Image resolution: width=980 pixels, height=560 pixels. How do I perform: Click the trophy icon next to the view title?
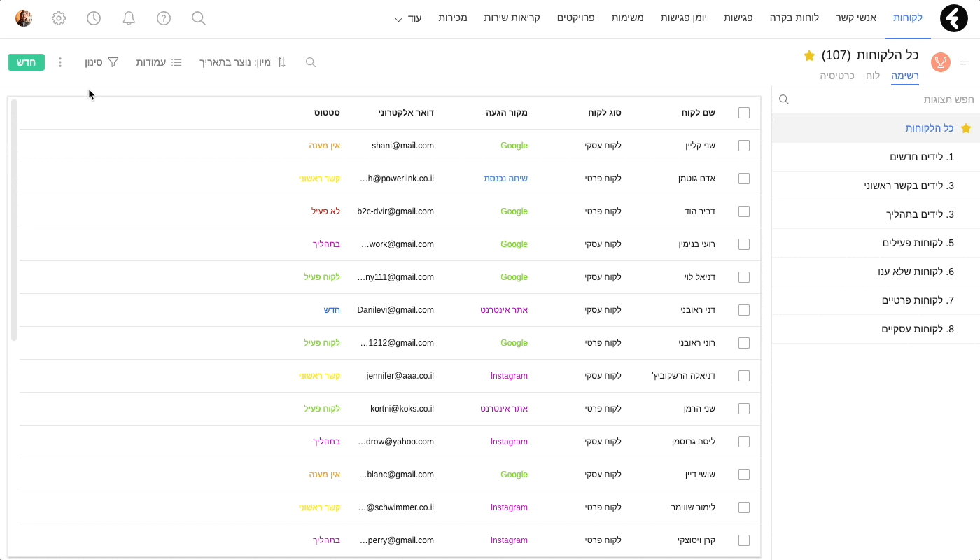click(941, 62)
